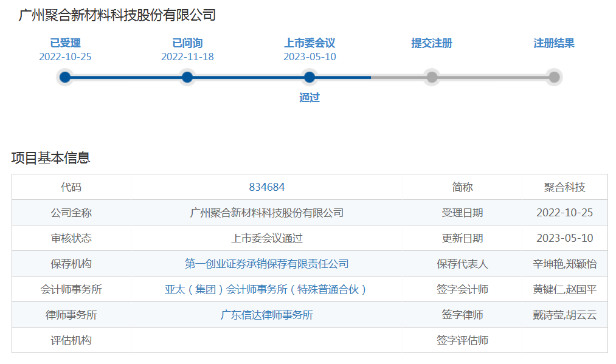This screenshot has height=364, width=616.
Task: Click the 辛坤艳,郑颖怡 cell
Action: pos(564,264)
